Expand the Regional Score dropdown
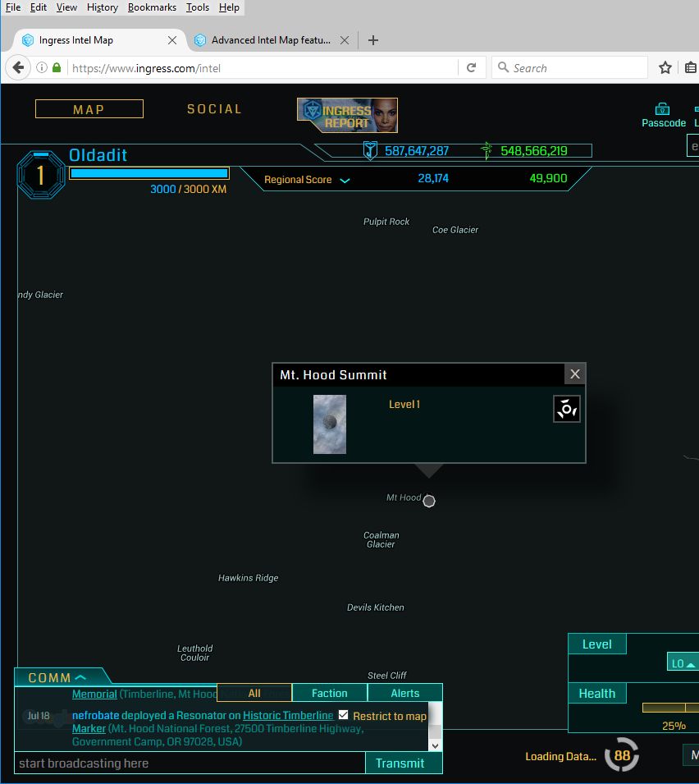 tap(345, 181)
